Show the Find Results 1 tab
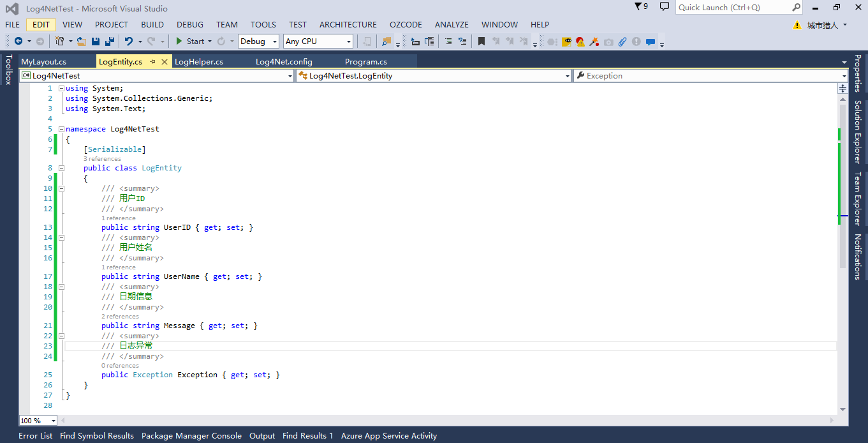 point(308,436)
